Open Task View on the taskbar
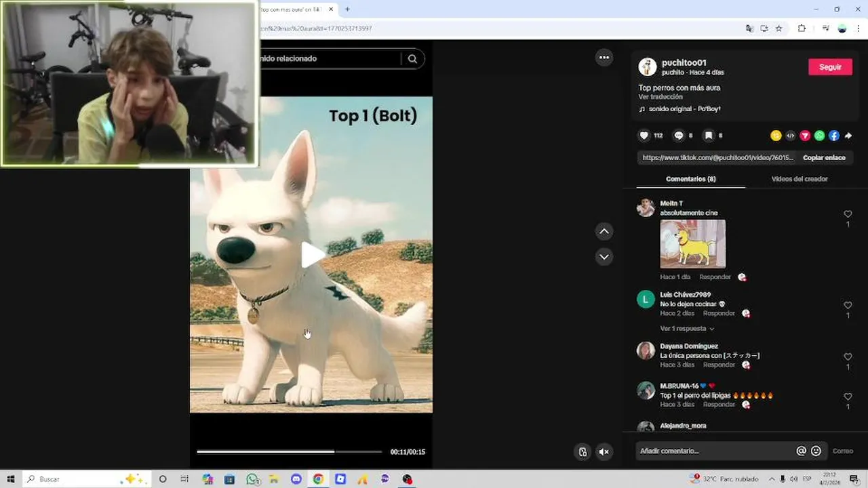The height and width of the screenshot is (488, 868). pyautogui.click(x=184, y=479)
